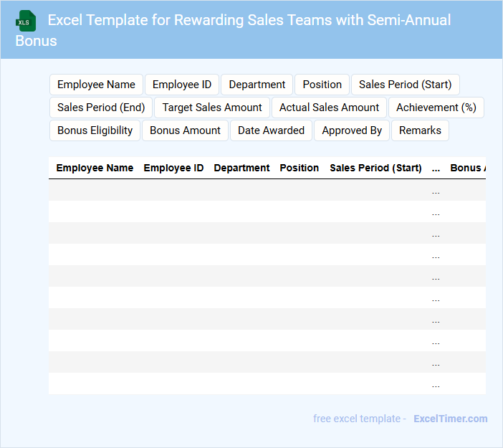Click the Bonus Eligibility tag
Screen dimensions: 503x448
(95, 130)
